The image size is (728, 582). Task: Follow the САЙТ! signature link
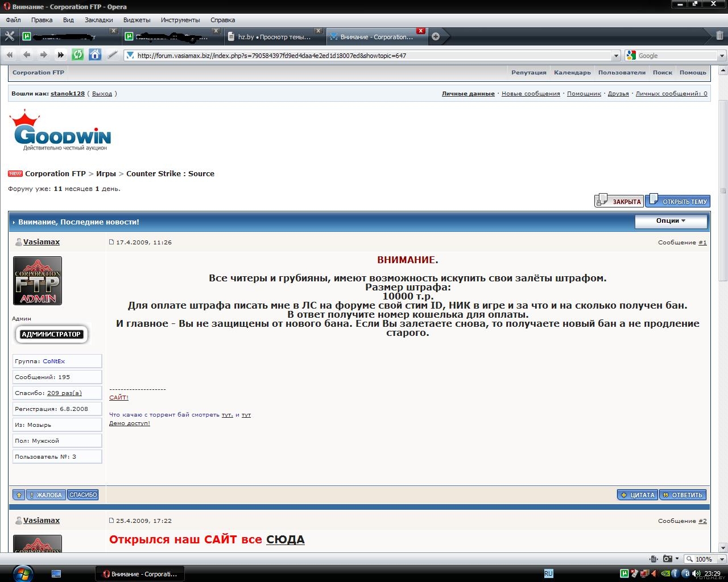point(119,398)
